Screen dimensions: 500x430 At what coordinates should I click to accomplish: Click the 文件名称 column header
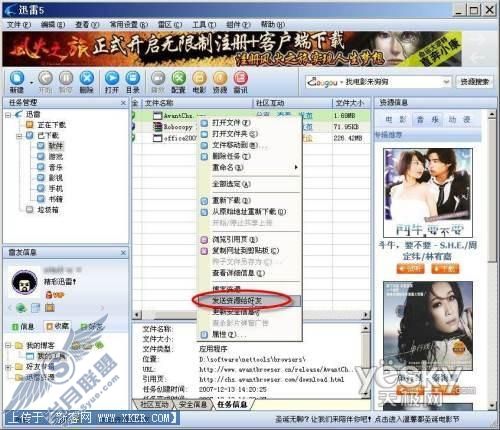coord(198,103)
